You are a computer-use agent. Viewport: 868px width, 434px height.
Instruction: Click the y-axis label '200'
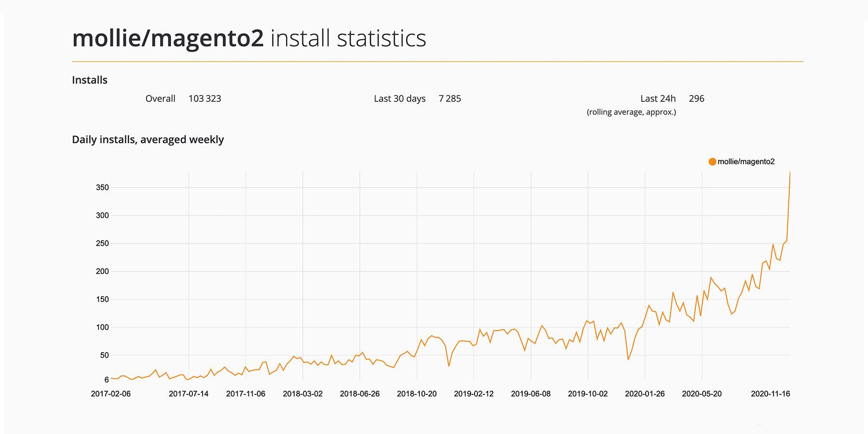pos(103,271)
